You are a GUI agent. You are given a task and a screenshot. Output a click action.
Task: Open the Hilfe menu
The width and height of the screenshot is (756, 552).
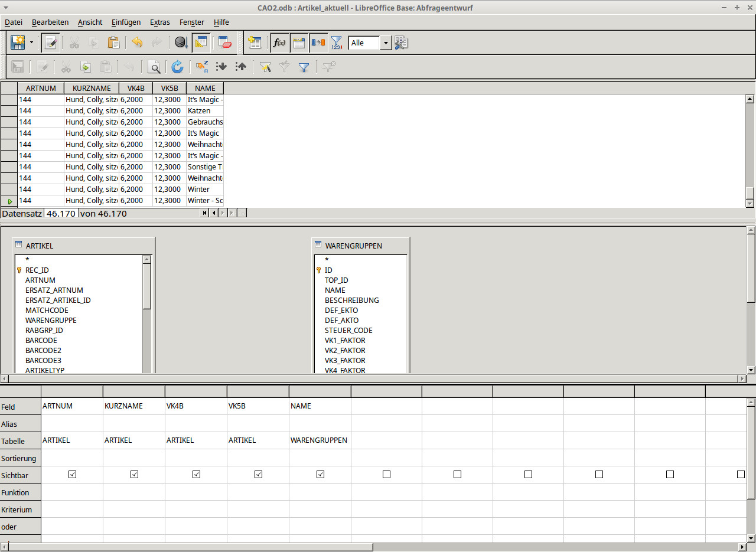click(x=221, y=22)
